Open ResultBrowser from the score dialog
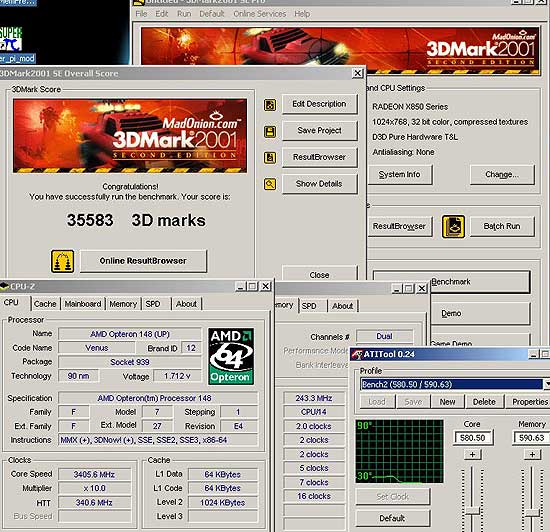Screen dimensions: 550x532 pos(320,157)
